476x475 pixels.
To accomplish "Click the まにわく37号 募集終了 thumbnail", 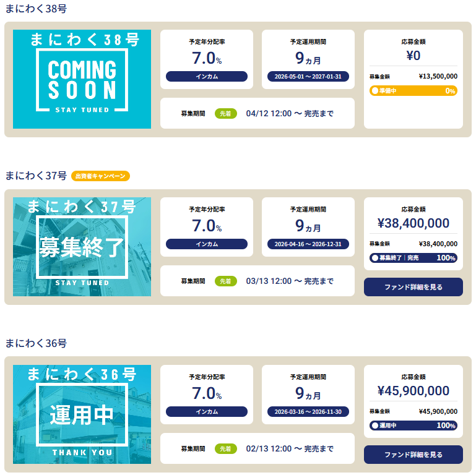I will click(x=82, y=247).
